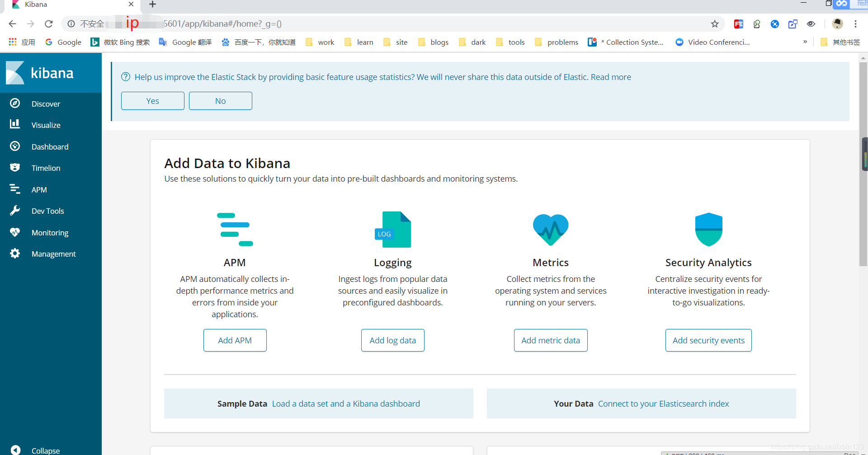Click the not-secure site info icon
This screenshot has width=868, height=455.
(71, 24)
